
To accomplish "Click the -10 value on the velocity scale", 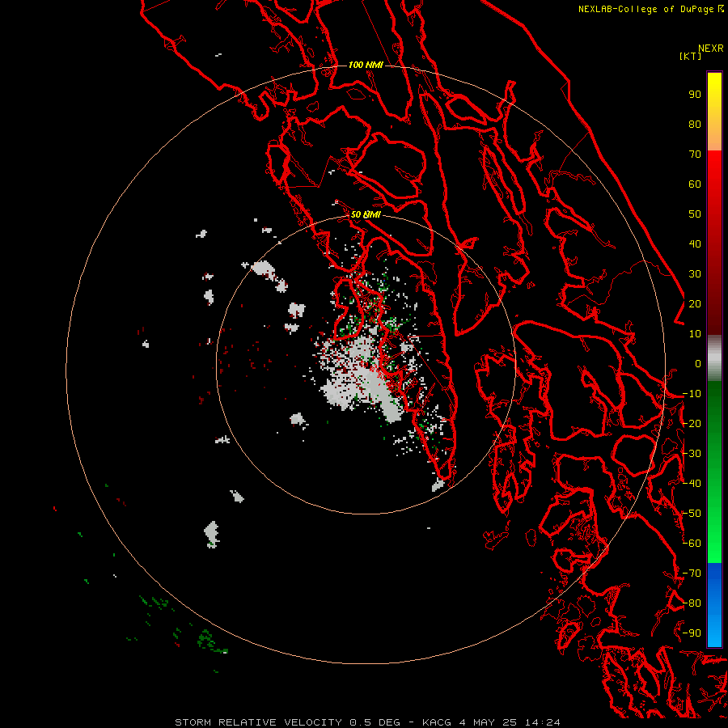I will [692, 394].
